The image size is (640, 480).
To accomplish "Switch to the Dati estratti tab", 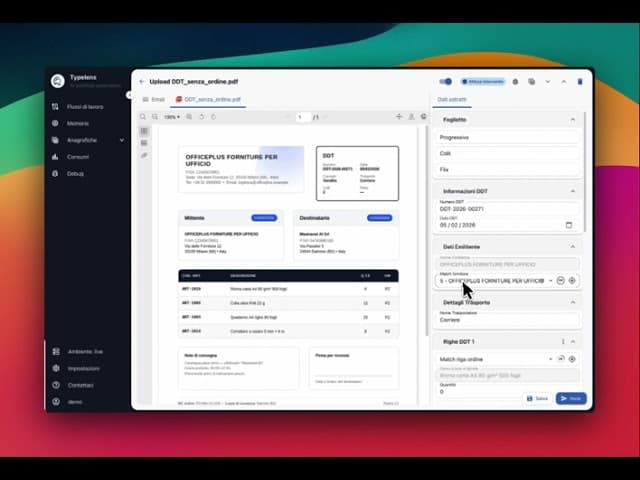I will click(x=452, y=100).
